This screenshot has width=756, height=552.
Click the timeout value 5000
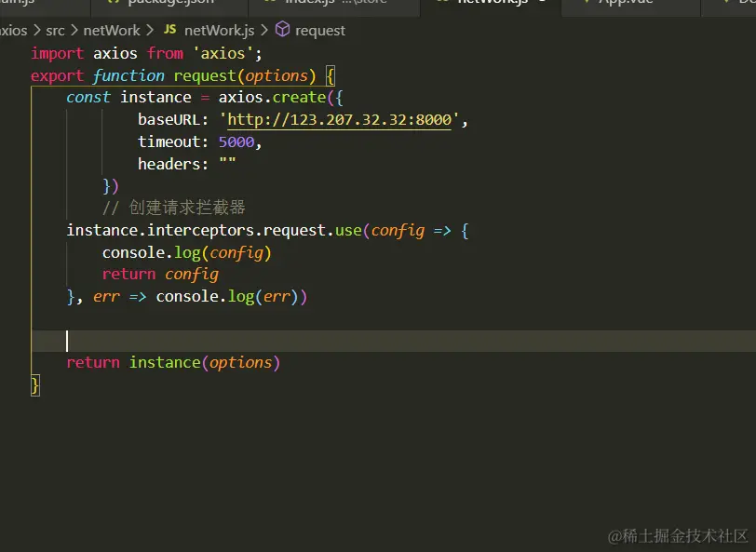pos(236,141)
